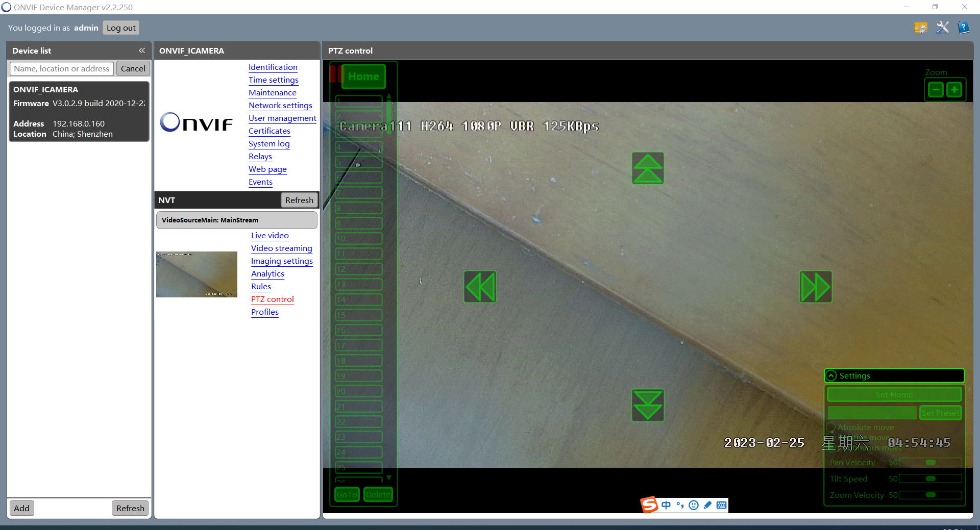
Task: Open application settings wrench icon
Action: tap(942, 28)
